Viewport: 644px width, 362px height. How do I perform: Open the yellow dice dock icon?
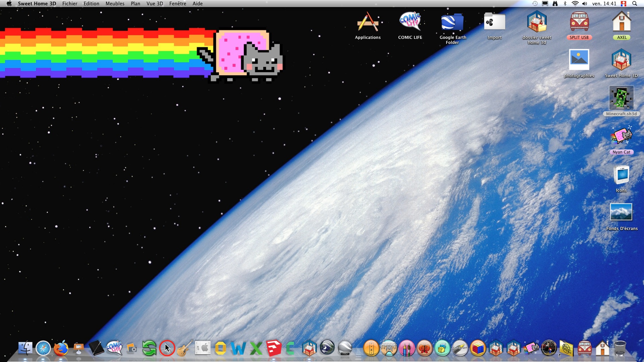[x=442, y=348]
